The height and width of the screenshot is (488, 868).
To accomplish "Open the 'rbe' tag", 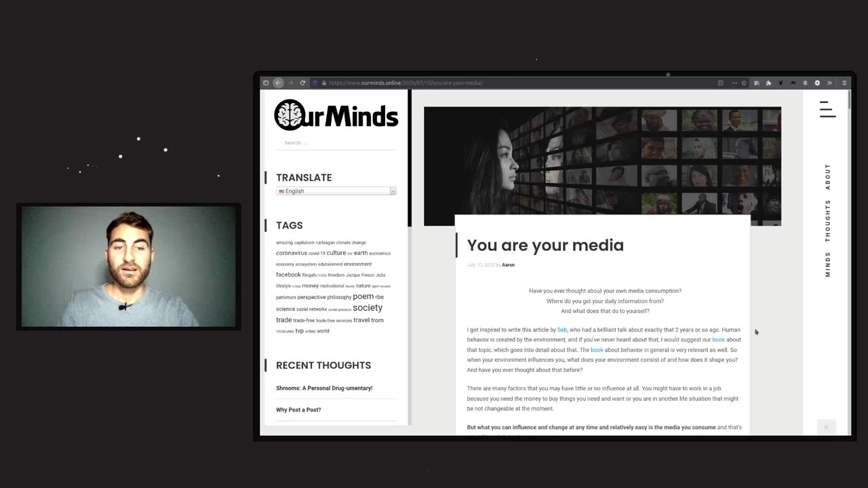I will (x=380, y=297).
